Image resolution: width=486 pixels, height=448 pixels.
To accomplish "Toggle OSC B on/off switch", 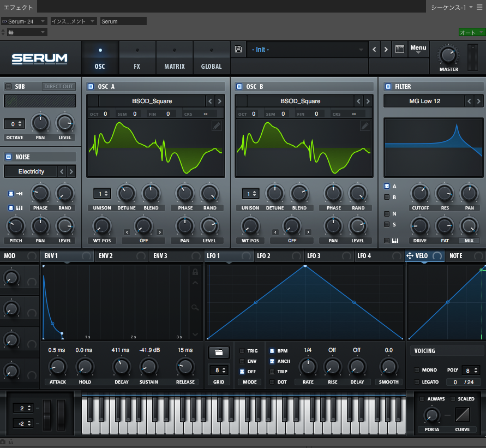I will coord(239,87).
